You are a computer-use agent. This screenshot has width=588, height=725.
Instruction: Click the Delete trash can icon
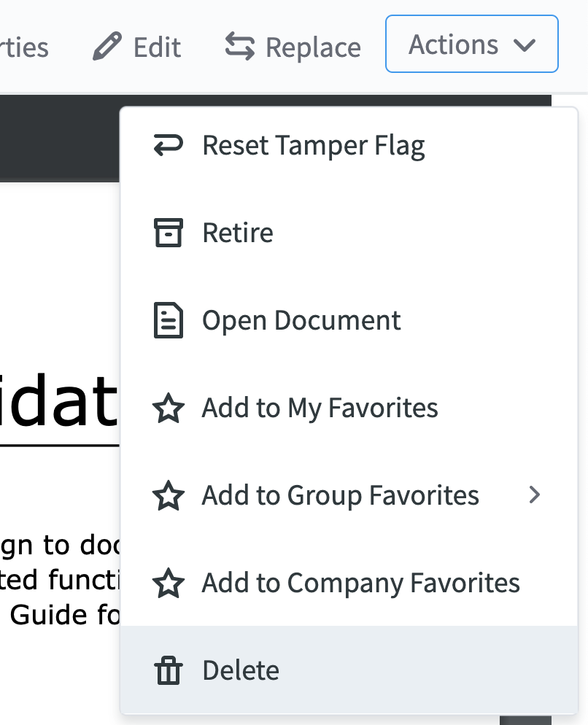click(169, 670)
